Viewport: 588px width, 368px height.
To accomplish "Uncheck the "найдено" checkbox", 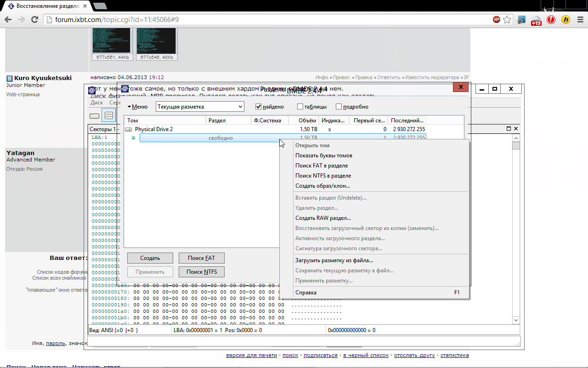I will (259, 107).
